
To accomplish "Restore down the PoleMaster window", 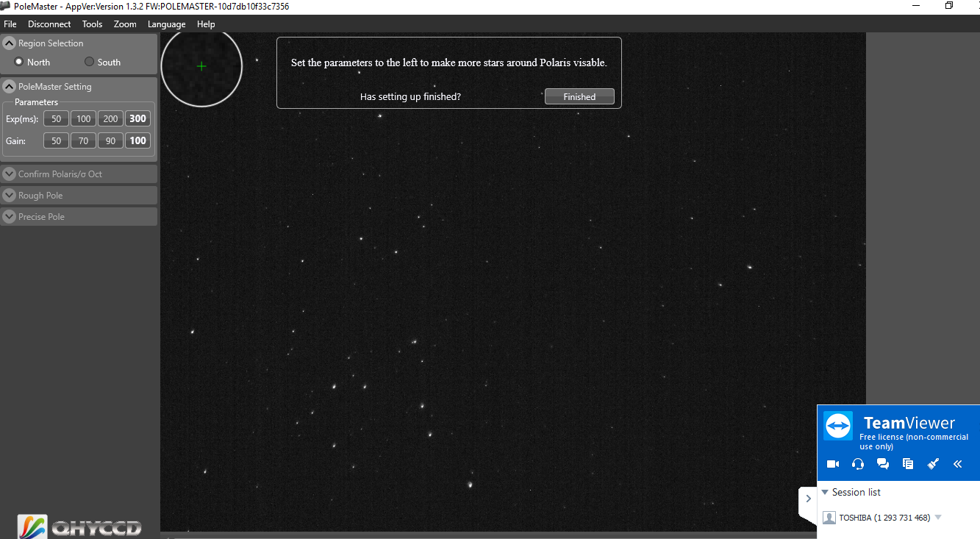I will click(949, 6).
